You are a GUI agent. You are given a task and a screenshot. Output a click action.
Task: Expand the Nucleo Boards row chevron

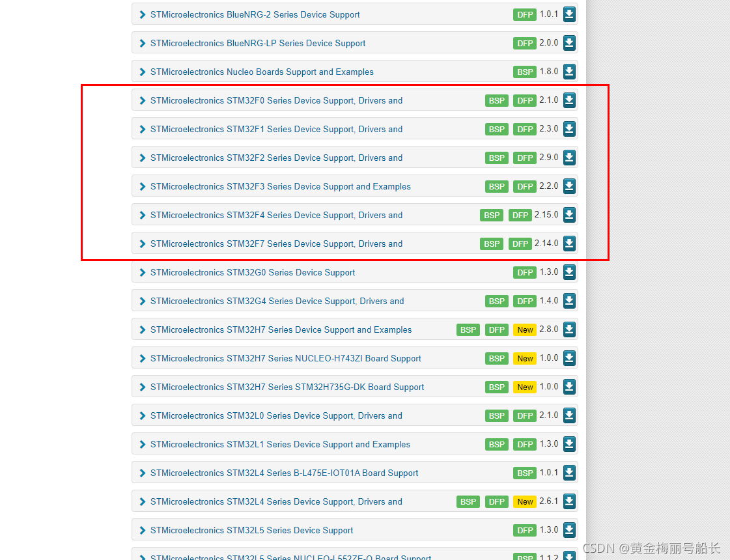coord(143,72)
